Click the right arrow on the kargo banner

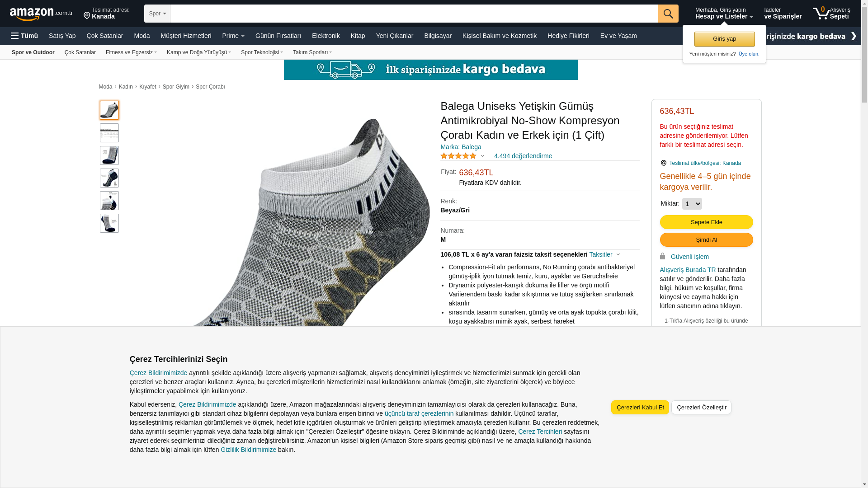coord(854,36)
